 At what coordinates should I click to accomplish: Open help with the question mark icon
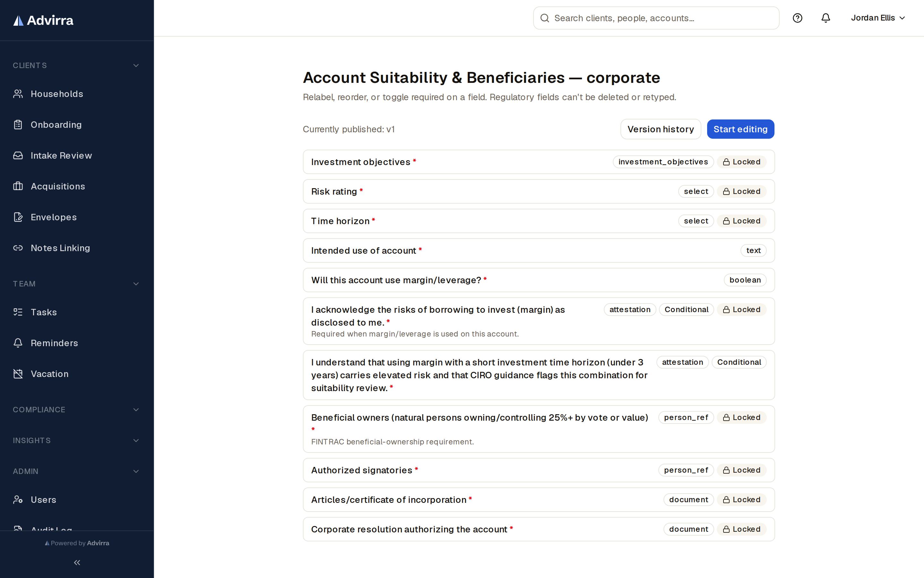(797, 18)
